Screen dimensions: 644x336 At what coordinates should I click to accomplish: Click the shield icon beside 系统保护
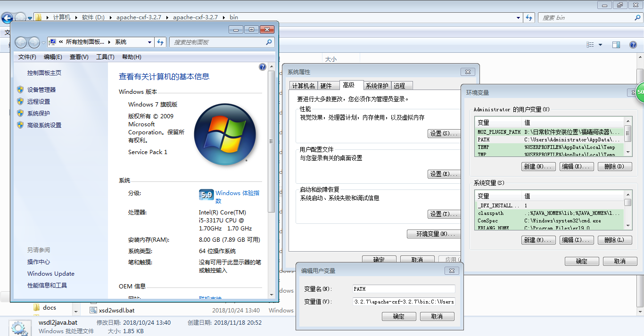[x=20, y=113]
